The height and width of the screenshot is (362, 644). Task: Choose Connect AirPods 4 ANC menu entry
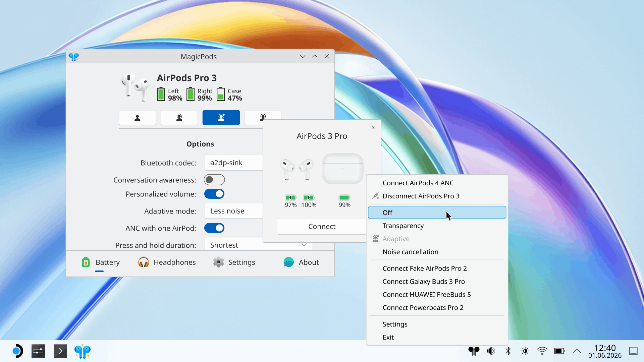tap(437, 183)
